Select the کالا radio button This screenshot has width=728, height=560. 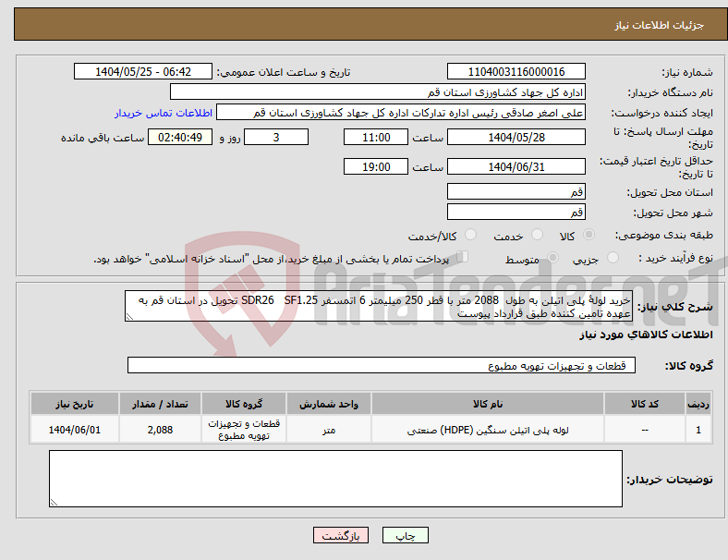tap(588, 235)
